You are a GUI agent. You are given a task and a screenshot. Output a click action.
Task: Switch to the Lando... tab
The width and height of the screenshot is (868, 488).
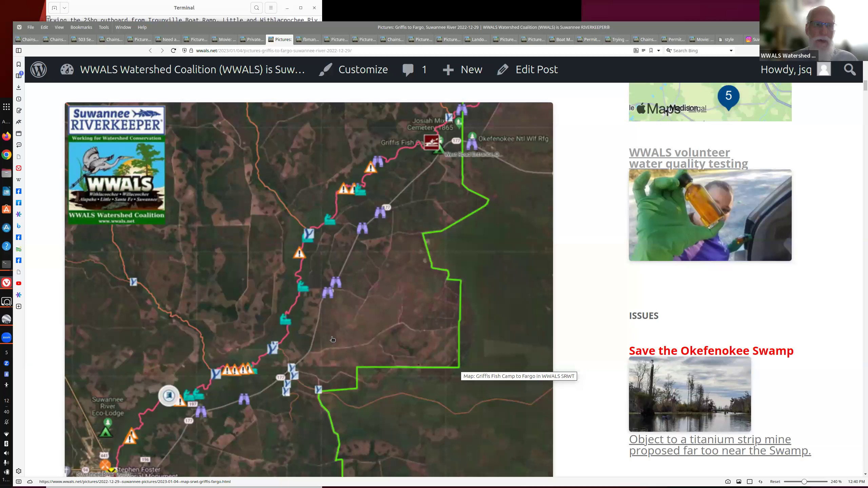(x=476, y=39)
